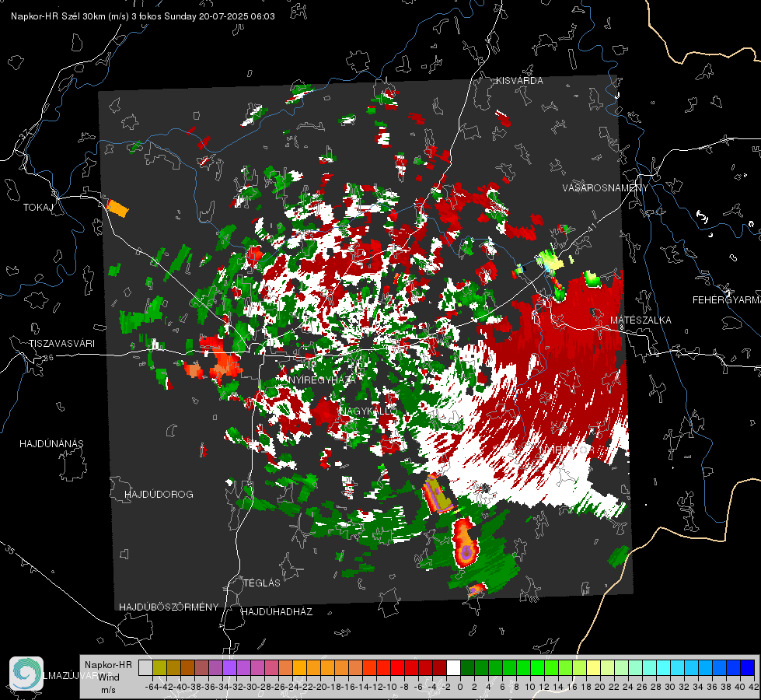Click the FEHÉRGYARMAT label at right edge
The height and width of the screenshot is (700, 761).
727,299
